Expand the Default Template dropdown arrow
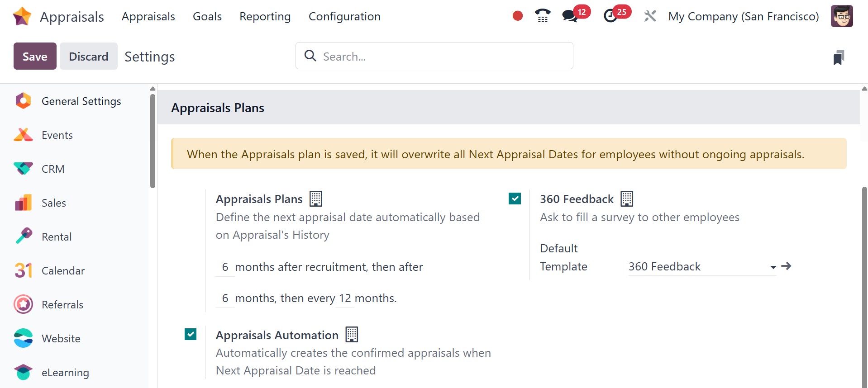The image size is (868, 388). pyautogui.click(x=773, y=267)
